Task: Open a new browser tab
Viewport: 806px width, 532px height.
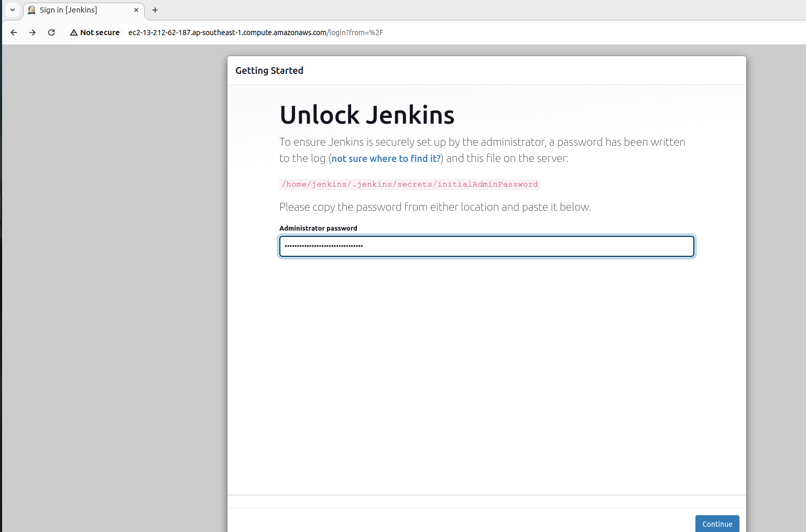Action: [x=155, y=10]
